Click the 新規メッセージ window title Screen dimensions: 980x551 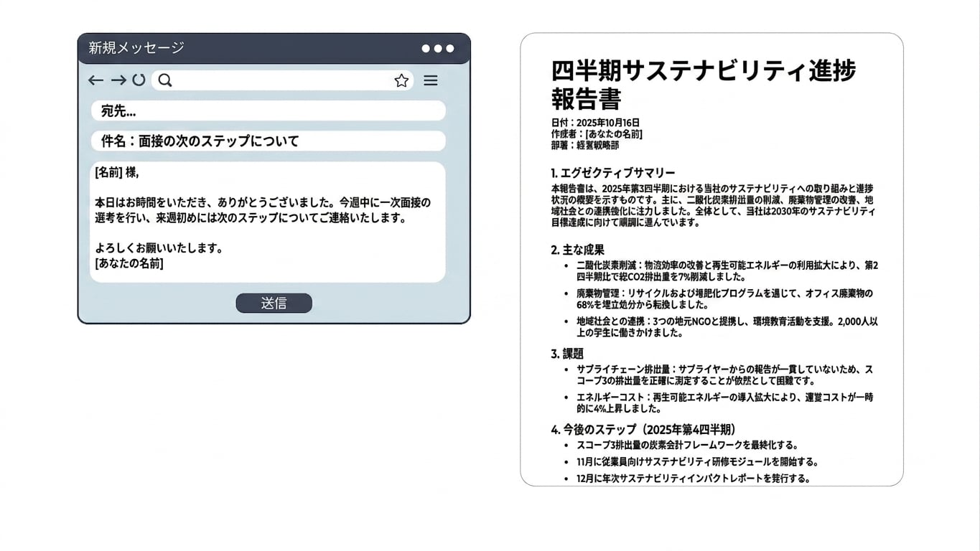(x=136, y=48)
